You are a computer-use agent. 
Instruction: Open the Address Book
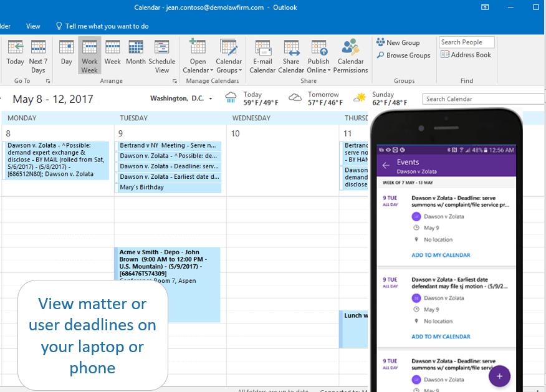click(x=466, y=55)
